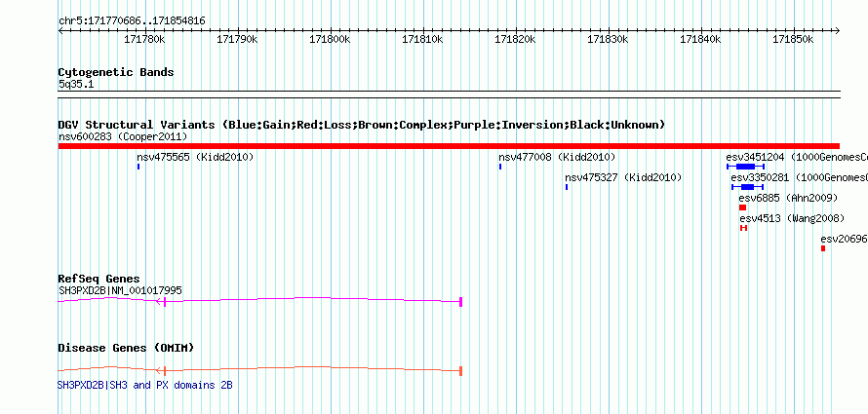Click the Cytogenetic Bands track title
868x414 pixels.
116,72
